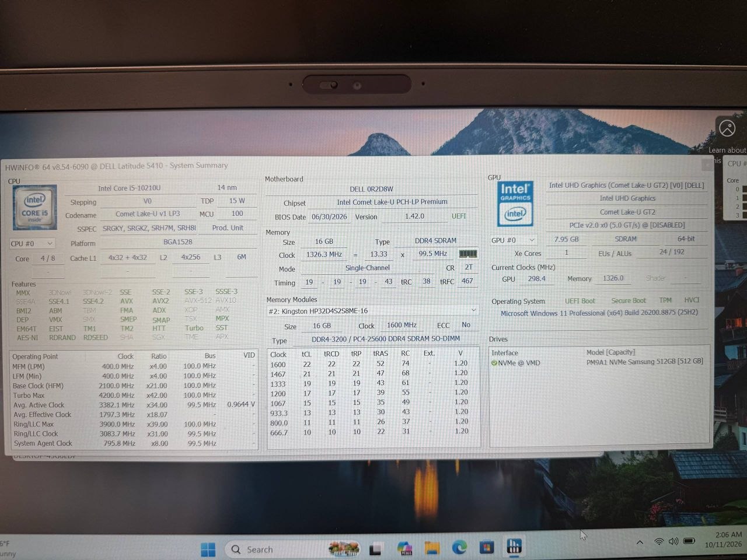
Task: Open Microsoft Store from the taskbar
Action: (487, 547)
